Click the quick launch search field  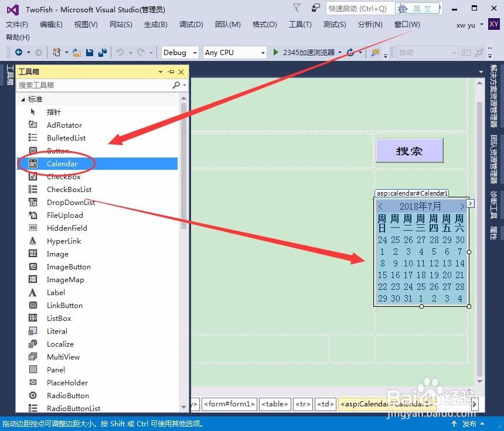(x=360, y=8)
